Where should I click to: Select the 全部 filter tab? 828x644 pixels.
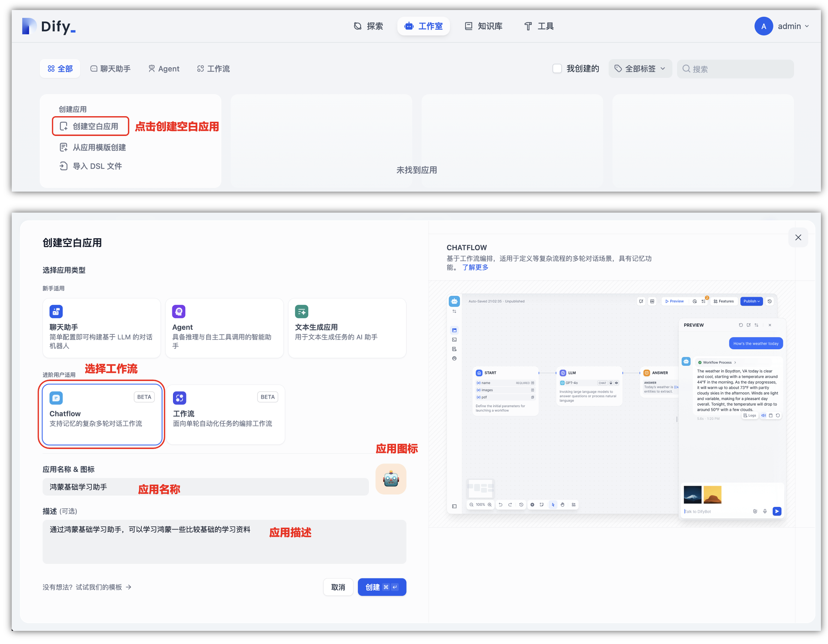tap(60, 69)
